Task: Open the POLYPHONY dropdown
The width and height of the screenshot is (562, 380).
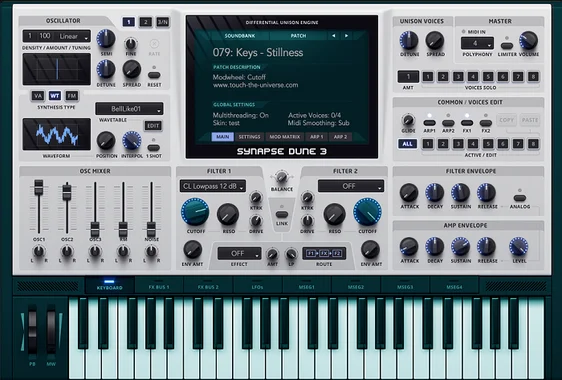Action: [x=477, y=44]
